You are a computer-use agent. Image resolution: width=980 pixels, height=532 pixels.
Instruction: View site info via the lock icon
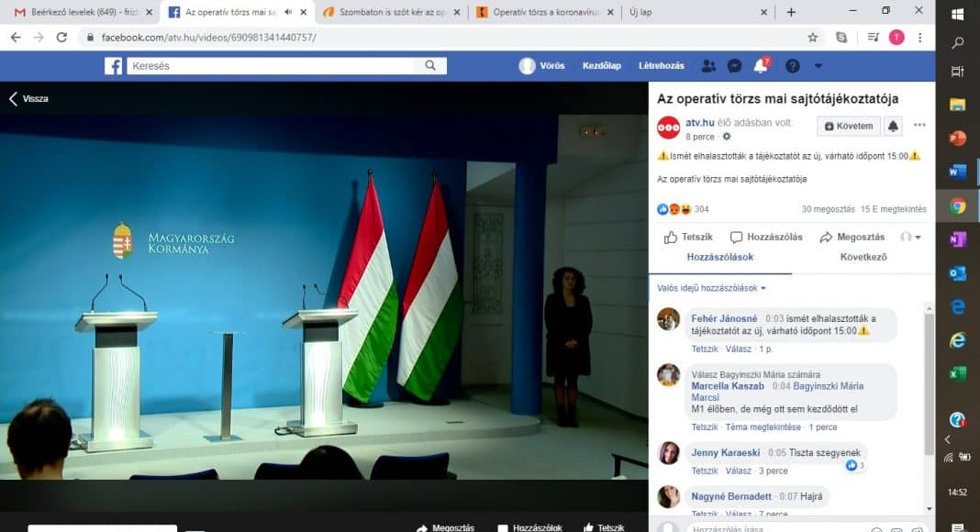[90, 38]
